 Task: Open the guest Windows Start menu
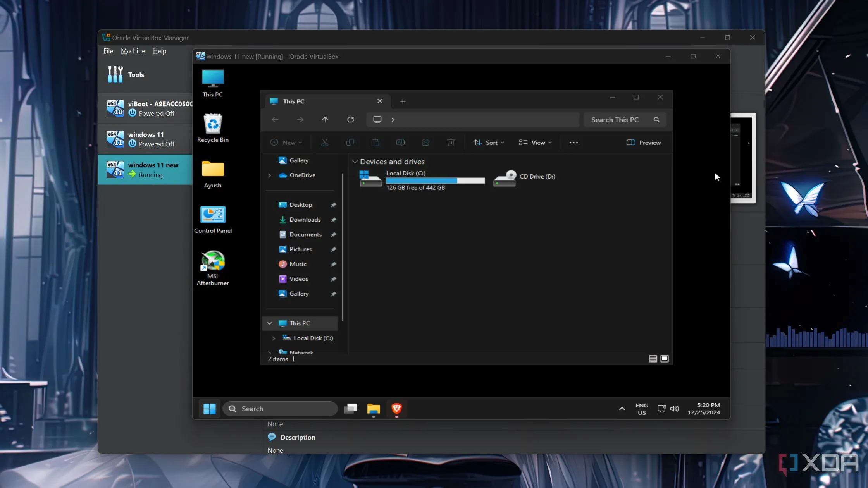tap(210, 409)
